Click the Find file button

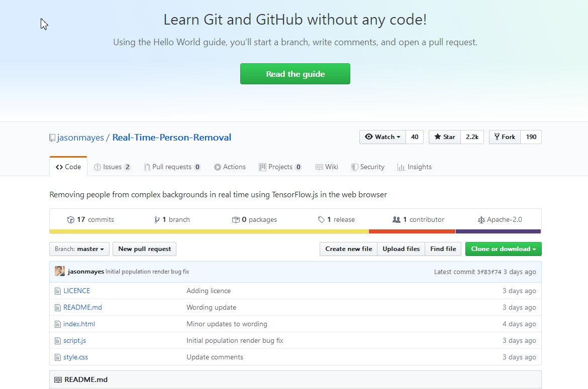click(443, 249)
